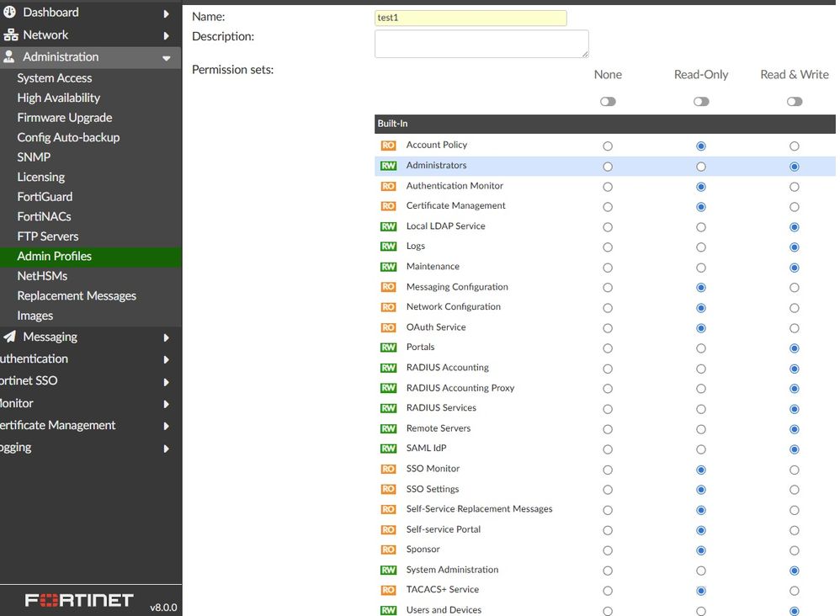
Task: Toggle the None switch for all permissions
Action: tap(608, 101)
